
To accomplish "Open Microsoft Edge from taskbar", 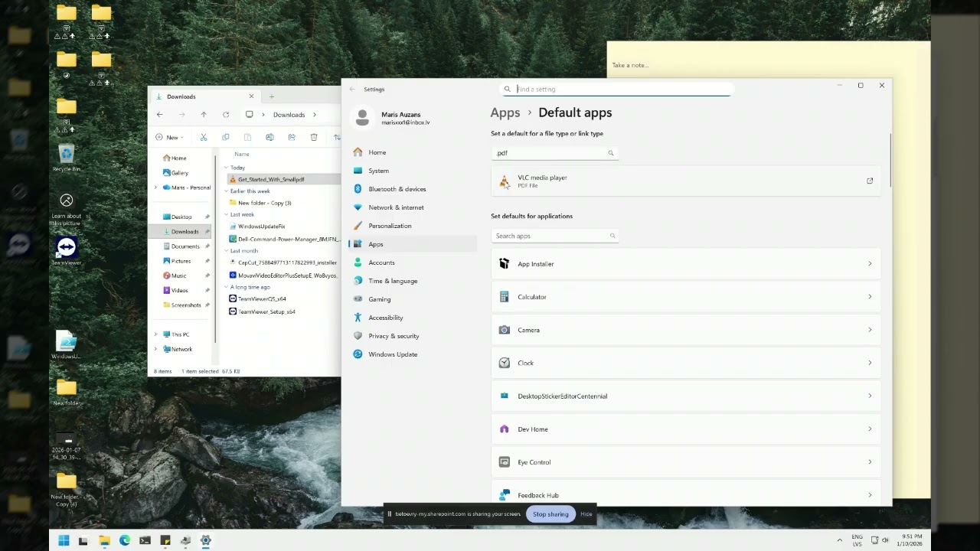I will pyautogui.click(x=125, y=540).
